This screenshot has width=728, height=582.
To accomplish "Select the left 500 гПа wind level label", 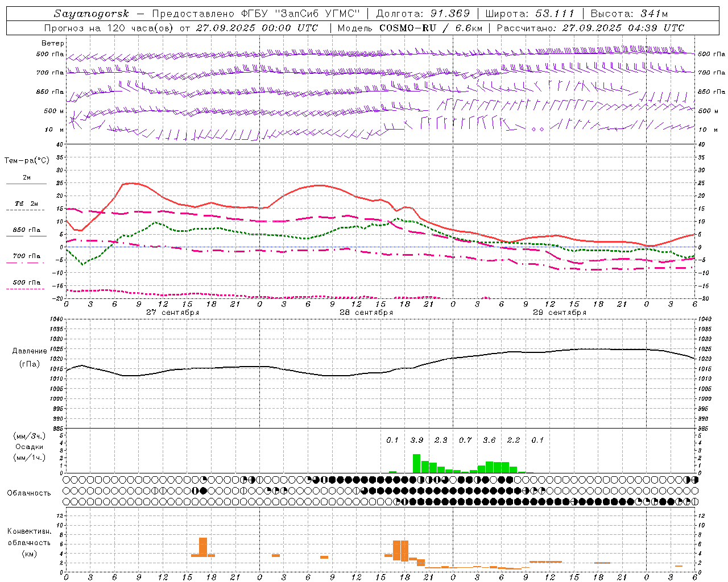I will tap(50, 54).
